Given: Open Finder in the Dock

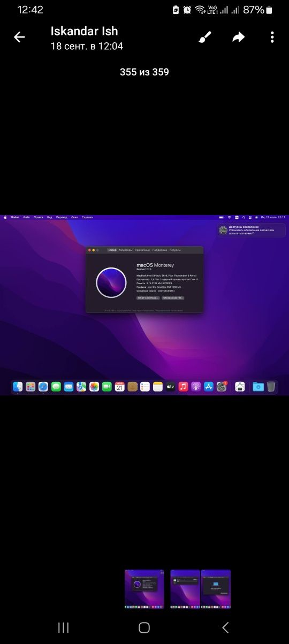Looking at the screenshot, I should pyautogui.click(x=18, y=386).
